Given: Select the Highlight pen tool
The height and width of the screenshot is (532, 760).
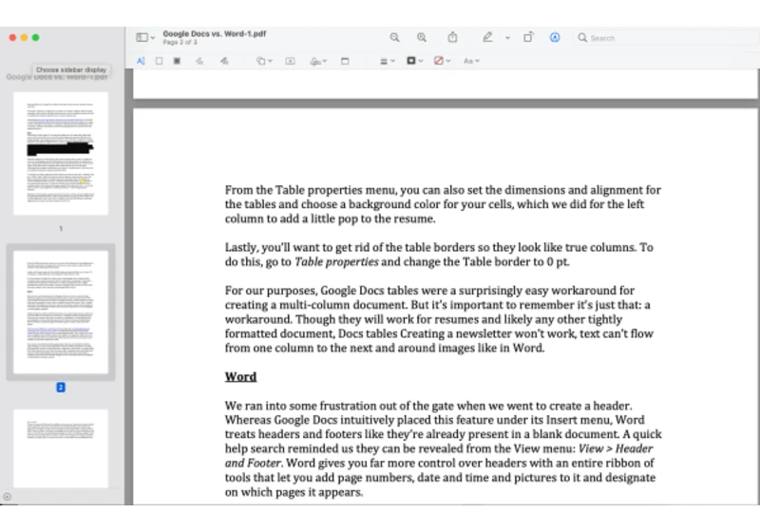Looking at the screenshot, I should (487, 37).
